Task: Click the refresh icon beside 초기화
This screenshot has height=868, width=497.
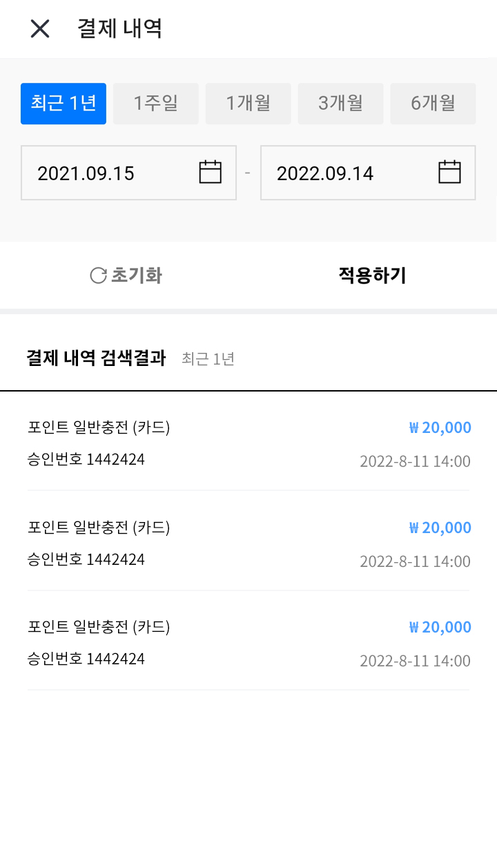Action: 99,276
